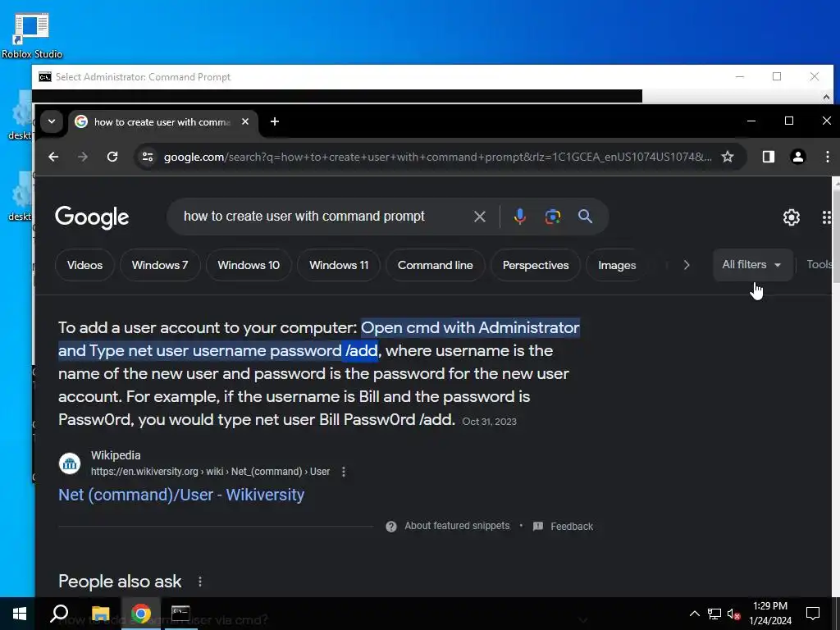This screenshot has height=630, width=840.
Task: Clear the Google search box text
Action: pos(479,217)
